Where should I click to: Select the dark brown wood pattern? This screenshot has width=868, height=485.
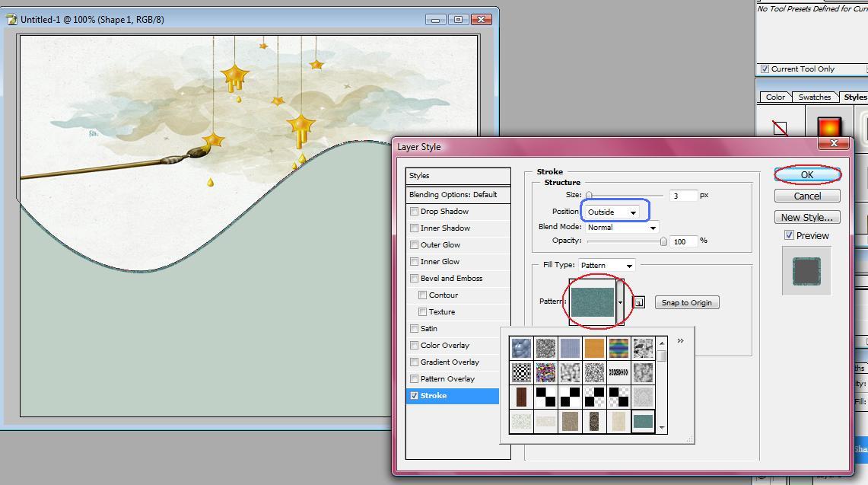521,397
